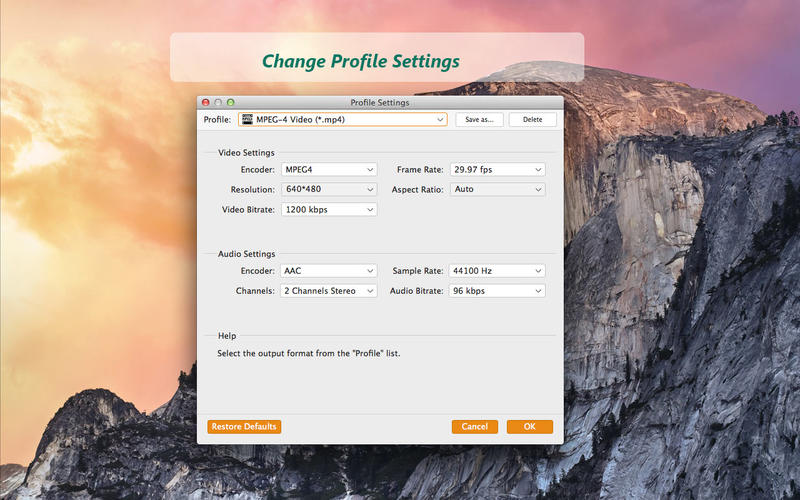800x500 pixels.
Task: Click the Audio Settings section heading
Action: click(x=246, y=254)
